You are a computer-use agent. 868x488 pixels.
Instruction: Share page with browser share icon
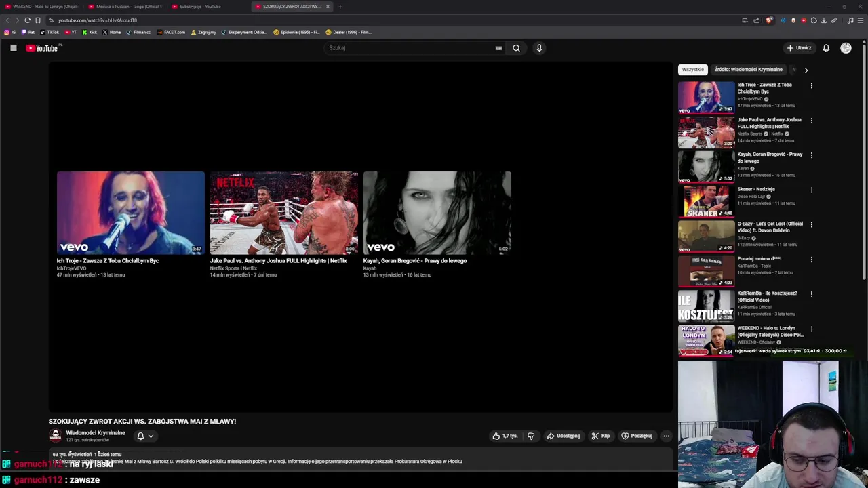pos(756,20)
